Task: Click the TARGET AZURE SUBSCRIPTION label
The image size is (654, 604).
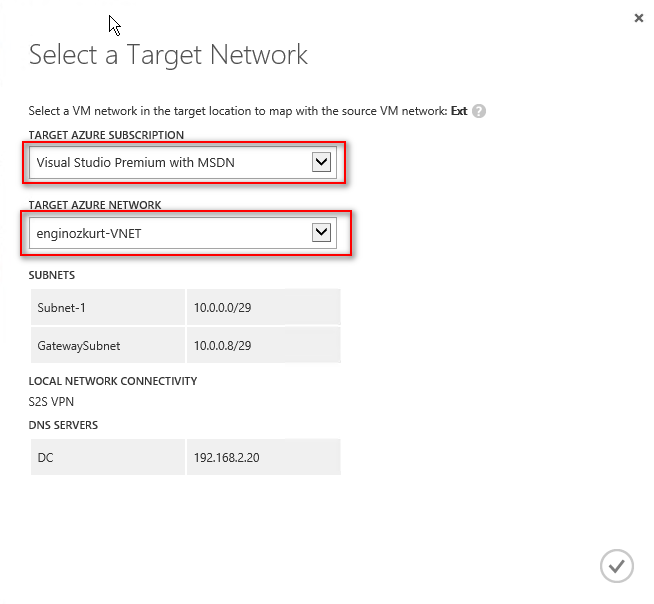Action: (x=106, y=135)
